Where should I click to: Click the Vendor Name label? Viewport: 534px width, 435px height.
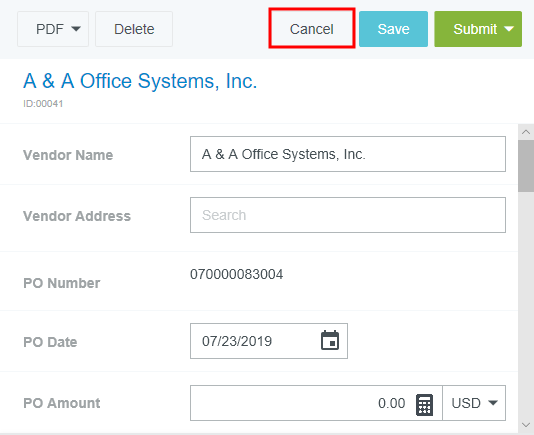(x=68, y=155)
